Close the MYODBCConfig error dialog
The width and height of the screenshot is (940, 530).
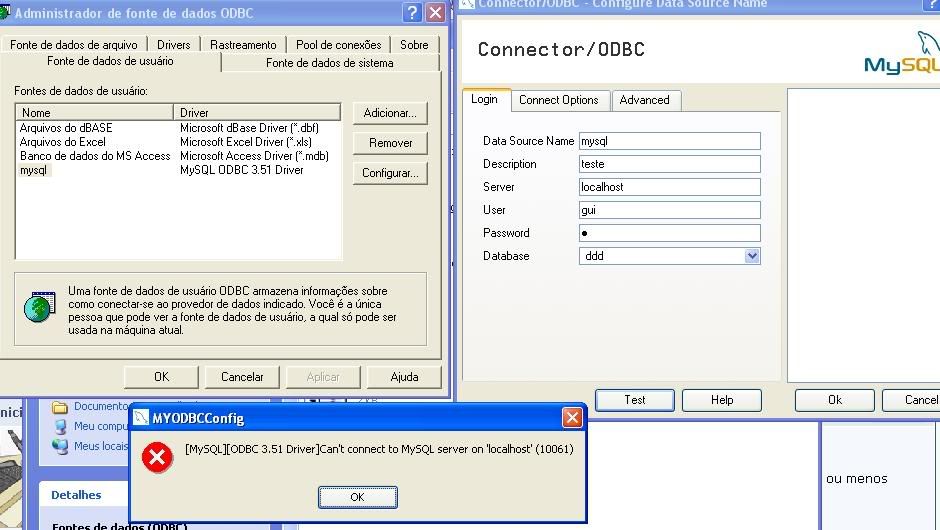[x=572, y=417]
